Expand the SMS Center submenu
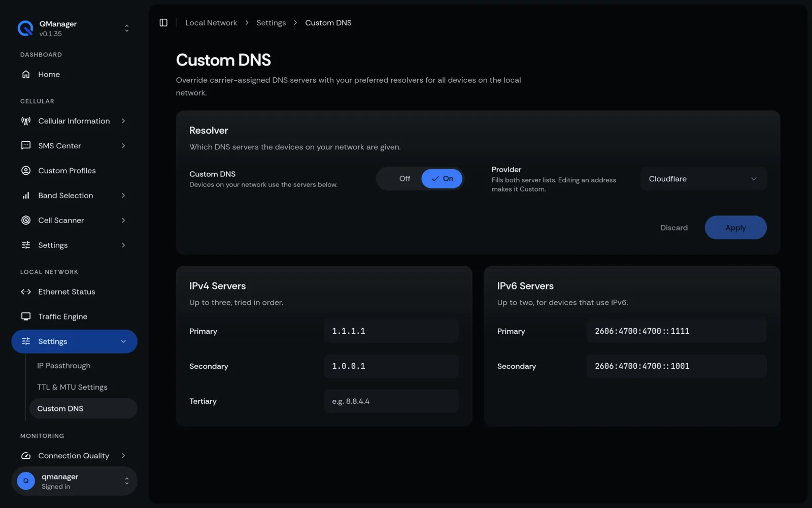 [x=123, y=146]
